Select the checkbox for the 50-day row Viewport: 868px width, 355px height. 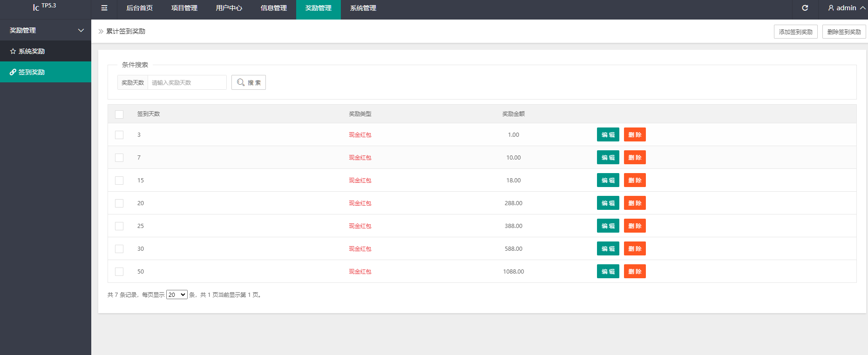tap(119, 272)
